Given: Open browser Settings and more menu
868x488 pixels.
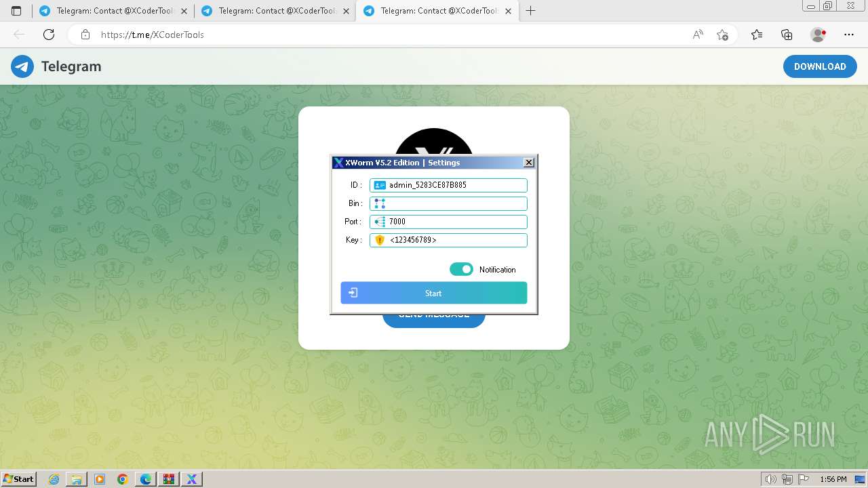Looking at the screenshot, I should click(849, 35).
